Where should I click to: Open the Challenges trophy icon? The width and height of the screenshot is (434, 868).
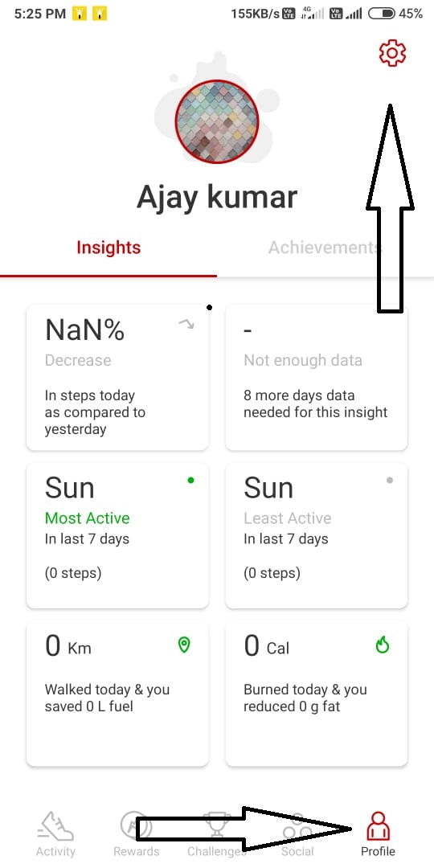[x=216, y=826]
